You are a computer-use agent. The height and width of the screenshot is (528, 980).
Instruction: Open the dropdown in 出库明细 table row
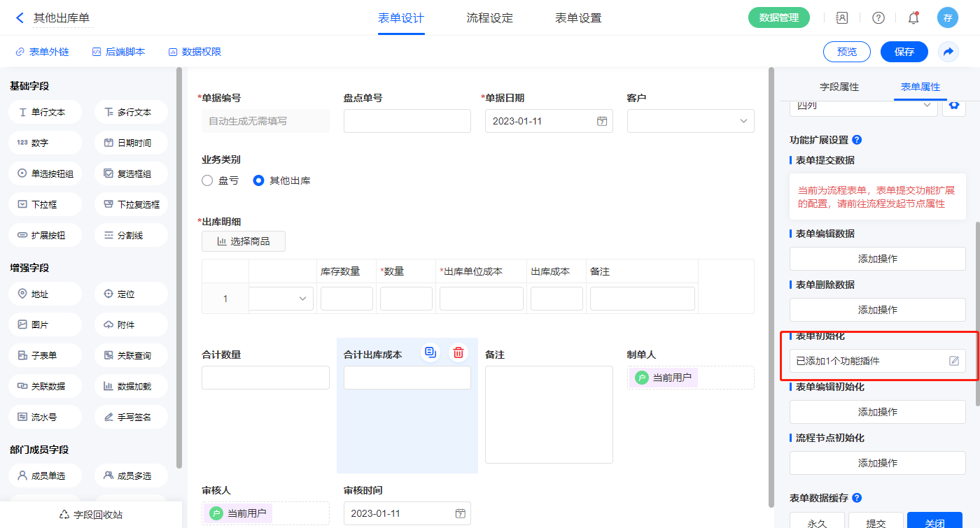click(x=302, y=299)
